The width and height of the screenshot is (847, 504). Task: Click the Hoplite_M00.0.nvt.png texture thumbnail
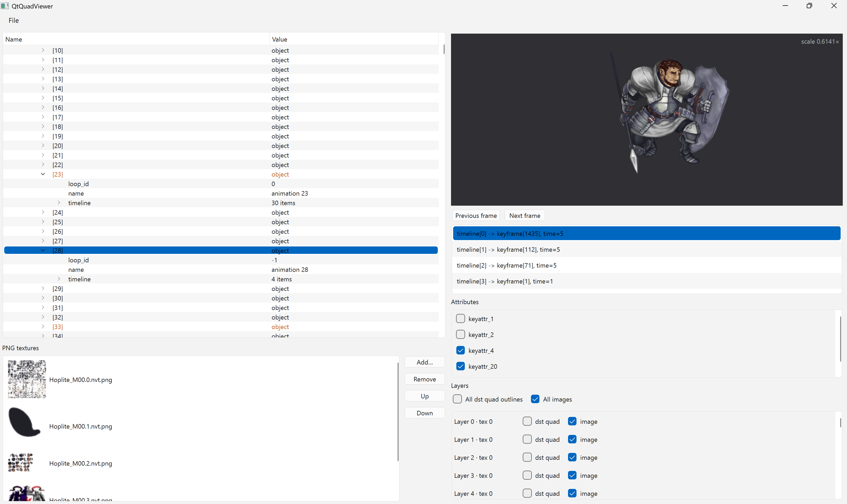[x=27, y=379]
